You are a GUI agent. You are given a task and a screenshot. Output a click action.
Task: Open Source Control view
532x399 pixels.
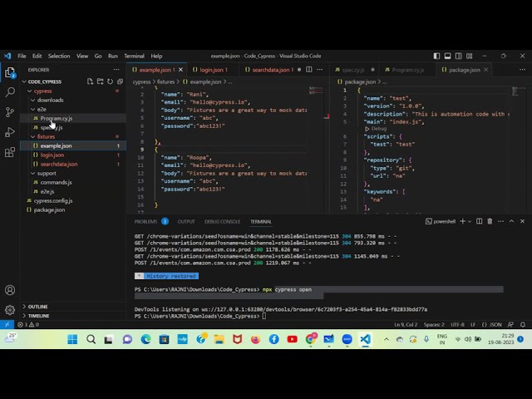point(10,112)
